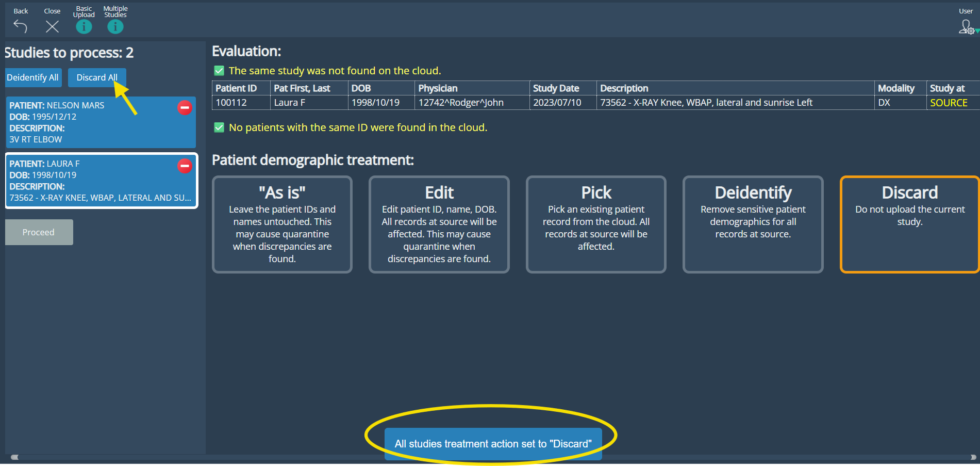Open Multiple Studies info icon

pyautogui.click(x=115, y=27)
